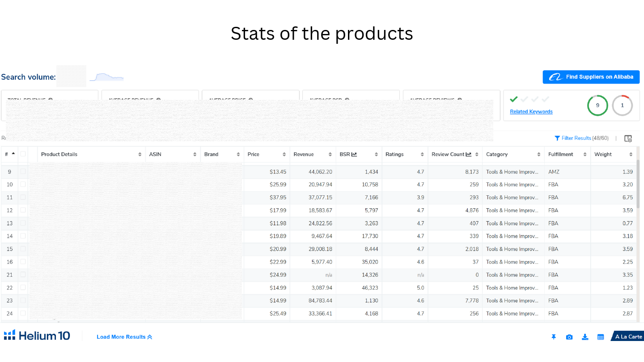This screenshot has height=362, width=644.
Task: Click the Find Suppliers on Alibaba button
Action: (591, 77)
